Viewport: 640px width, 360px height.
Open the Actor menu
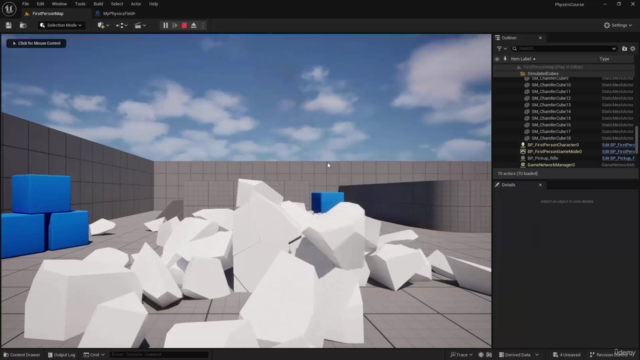pos(136,4)
